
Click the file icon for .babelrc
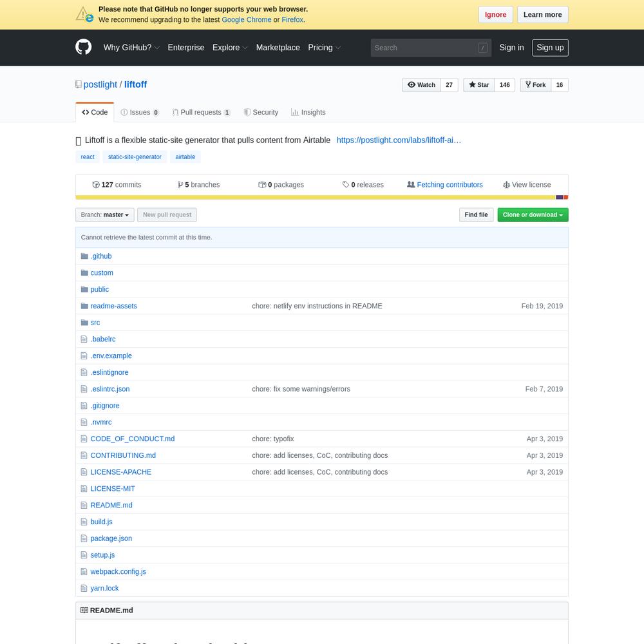[84, 339]
